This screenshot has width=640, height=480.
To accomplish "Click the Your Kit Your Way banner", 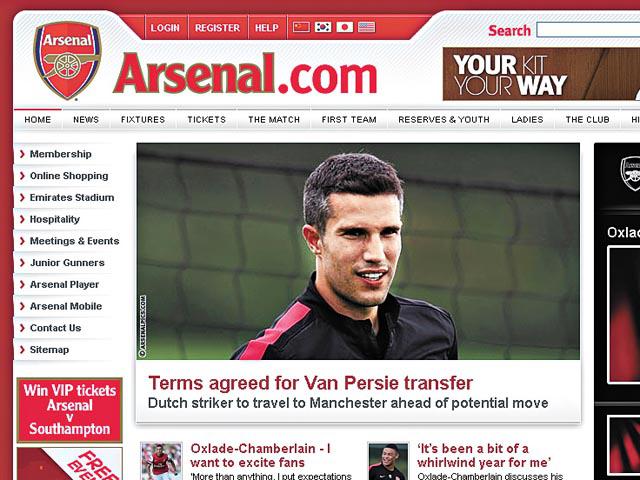I will 541,74.
